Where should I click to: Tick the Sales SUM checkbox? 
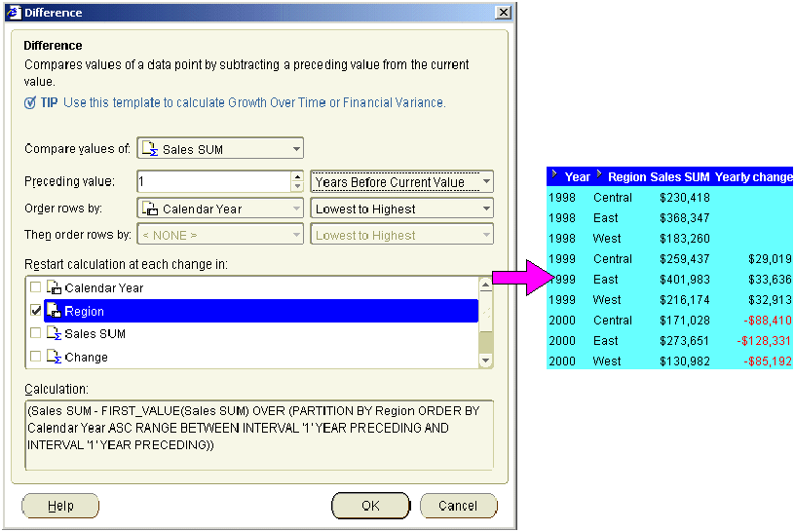point(36,334)
